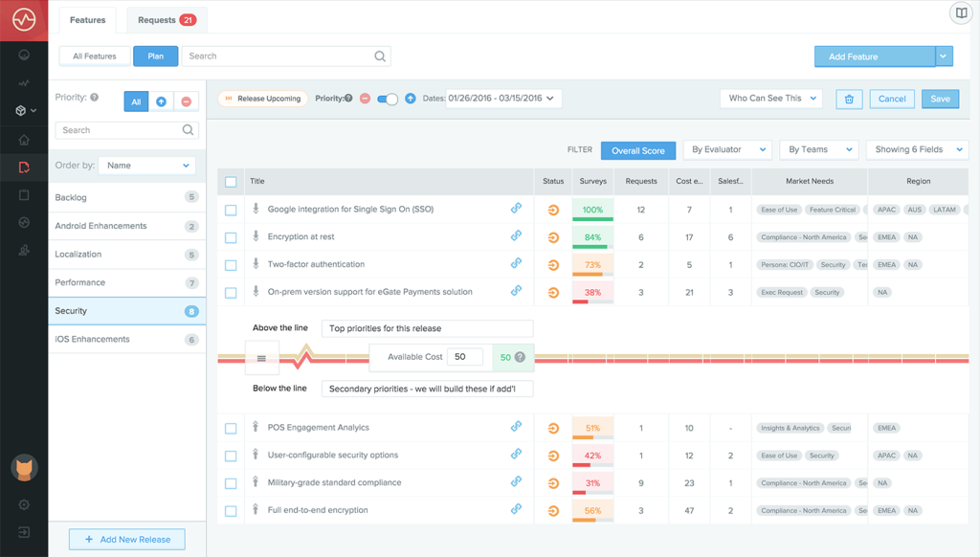This screenshot has height=557, width=980.
Task: Open the book guide icon at top right
Action: point(961,13)
